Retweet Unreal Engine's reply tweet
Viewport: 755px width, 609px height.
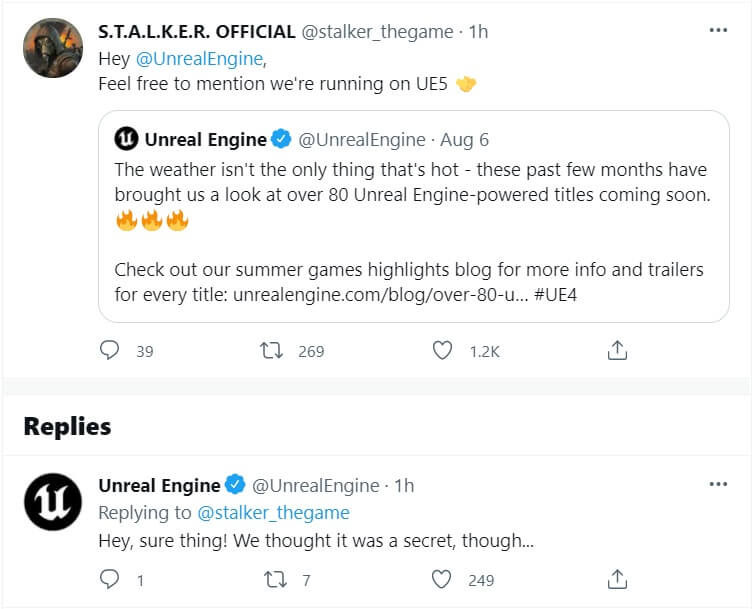(271, 579)
